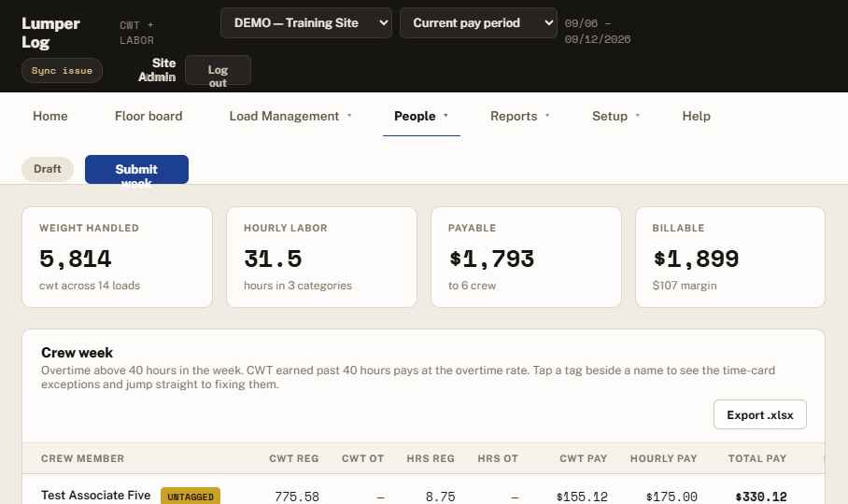Image resolution: width=848 pixels, height=504 pixels.
Task: Expand the People menu
Action: pos(421,116)
